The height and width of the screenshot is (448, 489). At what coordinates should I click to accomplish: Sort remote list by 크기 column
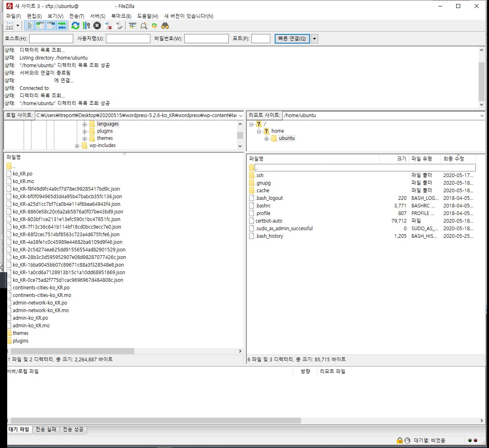(x=394, y=159)
